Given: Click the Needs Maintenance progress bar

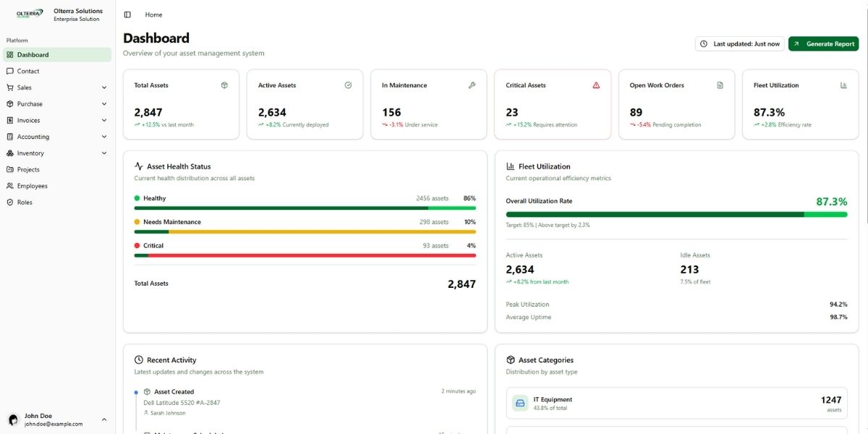Looking at the screenshot, I should coord(305,232).
